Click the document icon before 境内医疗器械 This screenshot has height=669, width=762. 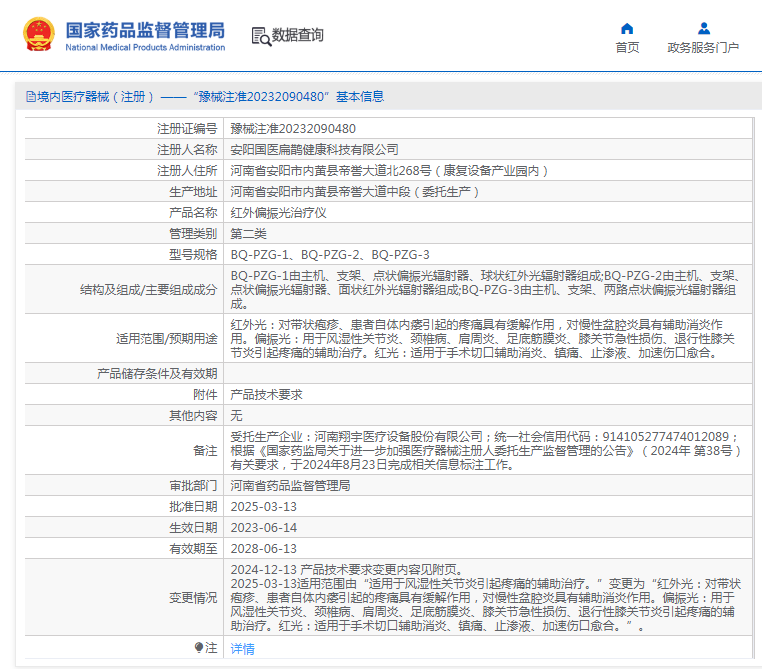coord(31,97)
